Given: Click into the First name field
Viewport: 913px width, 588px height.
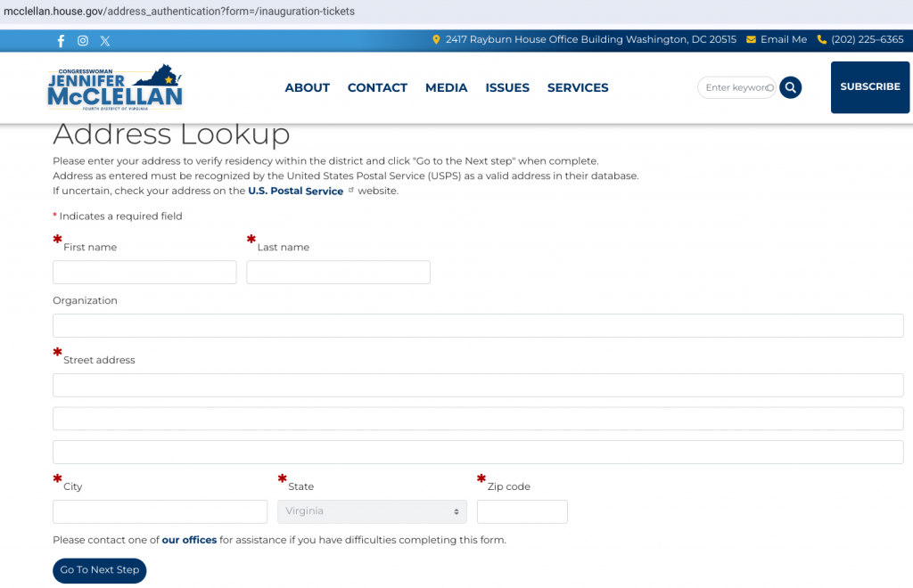Looking at the screenshot, I should (x=144, y=273).
